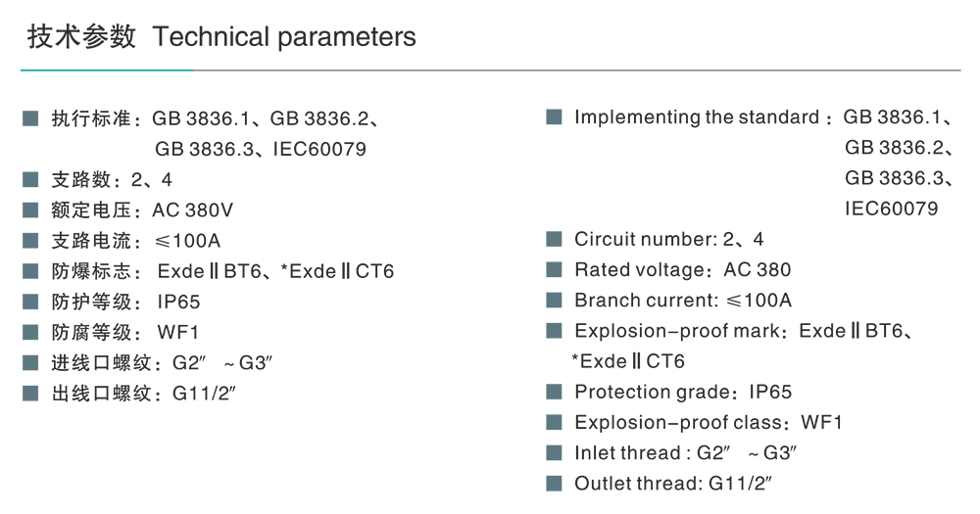Click the 'Branch current: ≤100A' line
Viewport: 980px width, 514px height.
(x=682, y=301)
